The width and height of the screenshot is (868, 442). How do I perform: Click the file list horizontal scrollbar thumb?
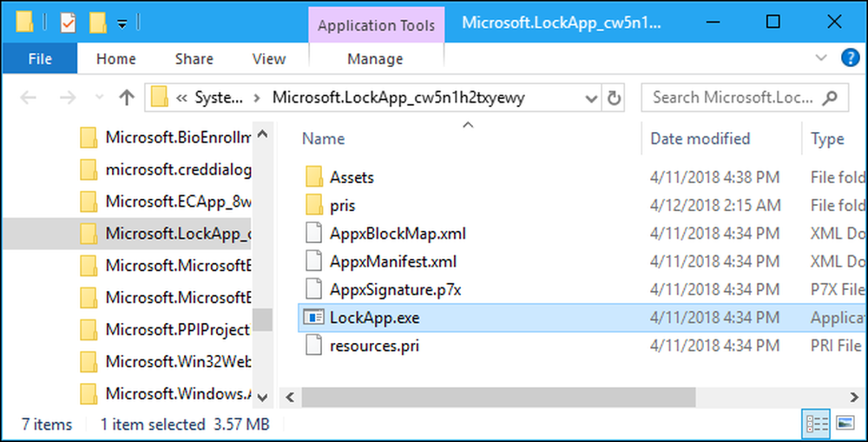[x=498, y=397]
